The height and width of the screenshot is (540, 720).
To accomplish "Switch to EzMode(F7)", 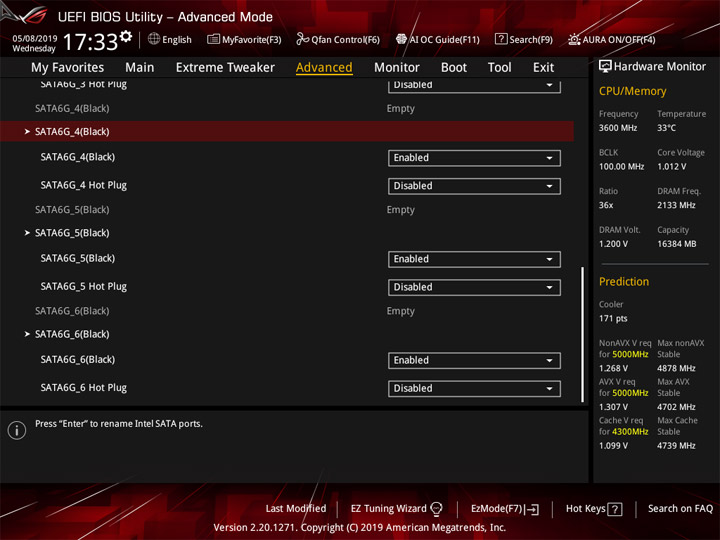I will click(505, 509).
